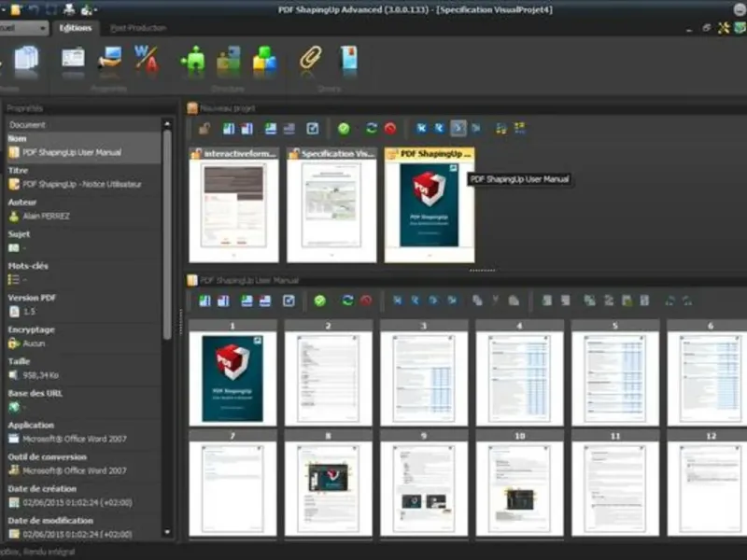Click the colored building blocks ribbon icon
This screenshot has height=560, width=747.
[x=264, y=60]
